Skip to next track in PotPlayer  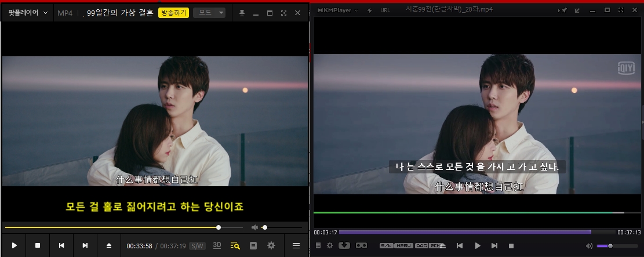[85, 245]
